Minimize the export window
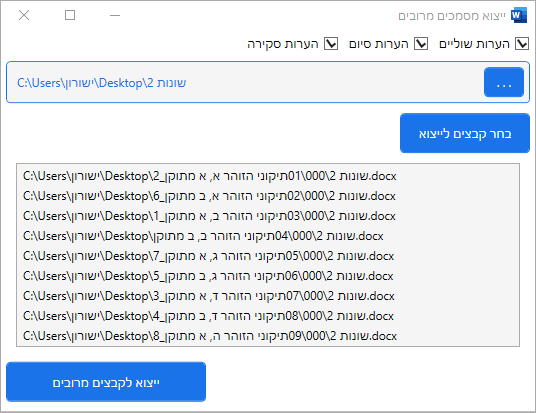The width and height of the screenshot is (536, 413). [115, 15]
